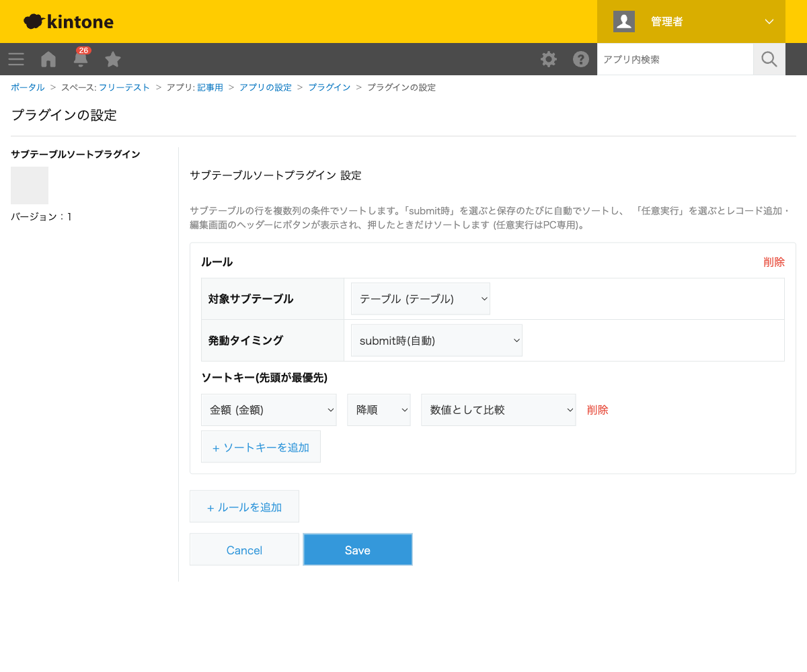Click the plugin thumbnail placeholder image

coord(30,185)
